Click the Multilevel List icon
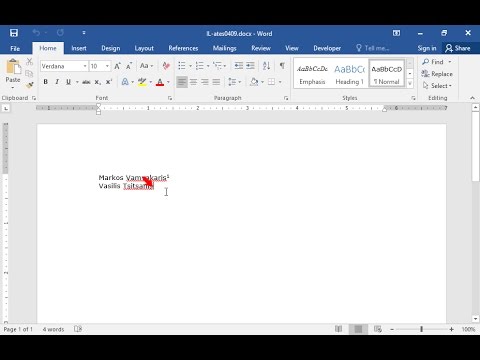 (x=217, y=66)
